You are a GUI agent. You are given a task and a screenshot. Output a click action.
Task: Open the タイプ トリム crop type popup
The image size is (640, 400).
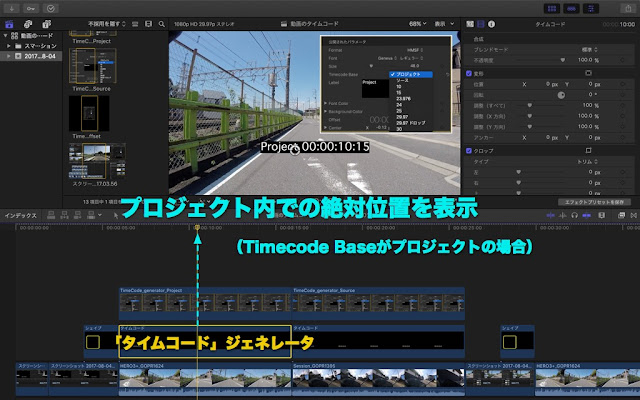pyautogui.click(x=587, y=162)
